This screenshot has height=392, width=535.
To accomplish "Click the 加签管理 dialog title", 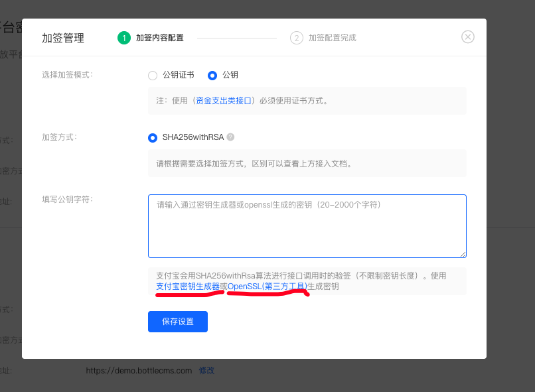I will [63, 38].
